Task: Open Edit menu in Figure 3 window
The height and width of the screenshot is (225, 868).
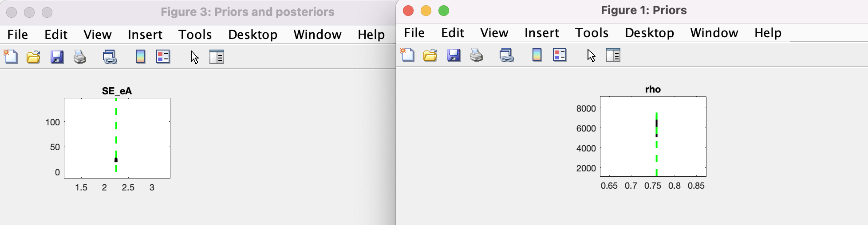Action: tap(56, 35)
